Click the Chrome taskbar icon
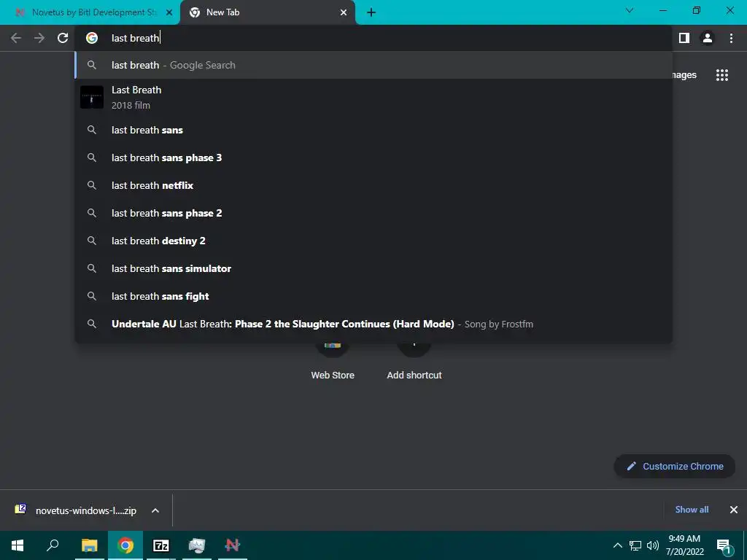 point(125,545)
